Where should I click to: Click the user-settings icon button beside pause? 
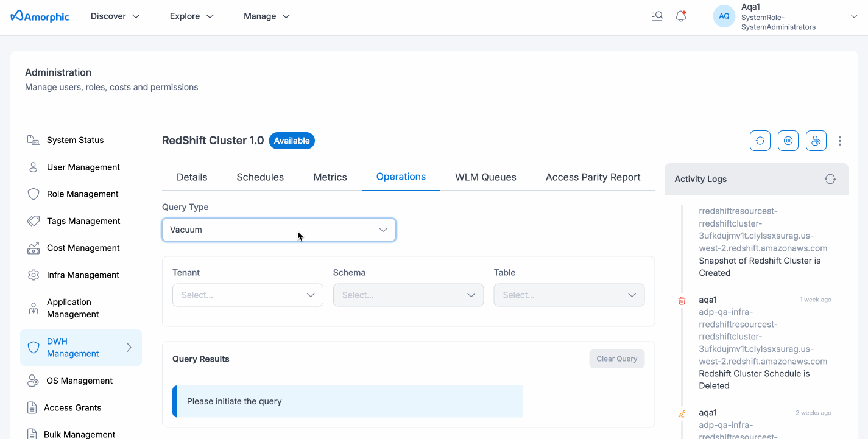coord(816,141)
